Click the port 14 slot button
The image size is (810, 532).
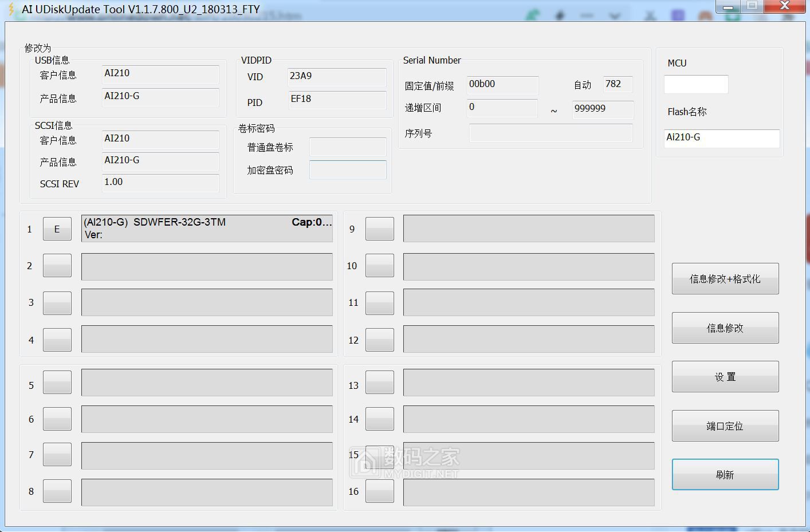pos(380,419)
